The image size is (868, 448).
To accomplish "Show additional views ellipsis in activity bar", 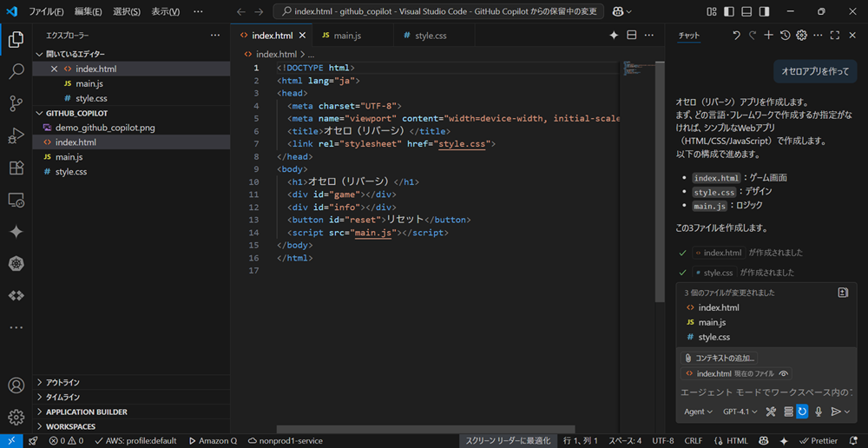I will [x=16, y=327].
